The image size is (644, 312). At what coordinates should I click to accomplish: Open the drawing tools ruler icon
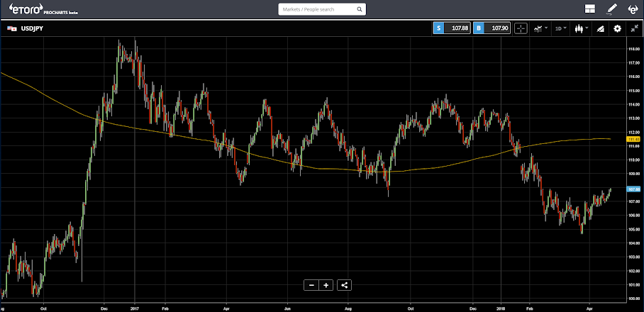pyautogui.click(x=601, y=28)
